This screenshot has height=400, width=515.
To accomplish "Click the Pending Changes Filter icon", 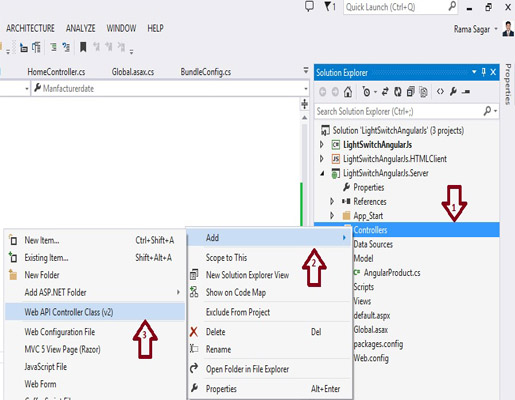I will pyautogui.click(x=366, y=91).
